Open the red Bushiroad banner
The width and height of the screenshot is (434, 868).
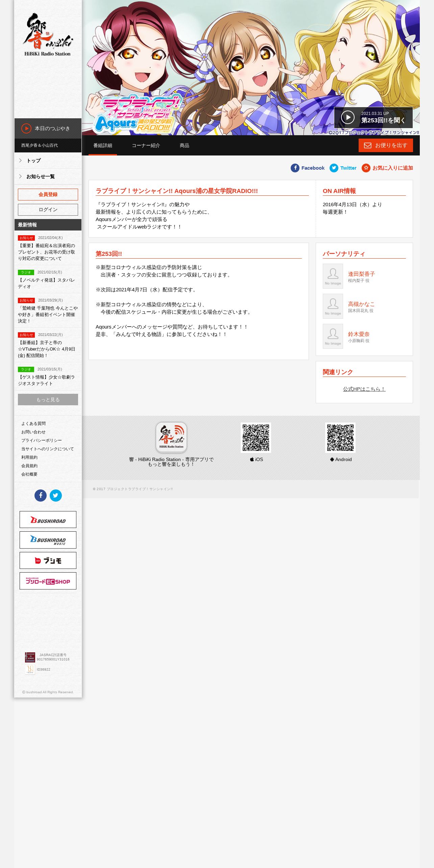click(x=48, y=520)
